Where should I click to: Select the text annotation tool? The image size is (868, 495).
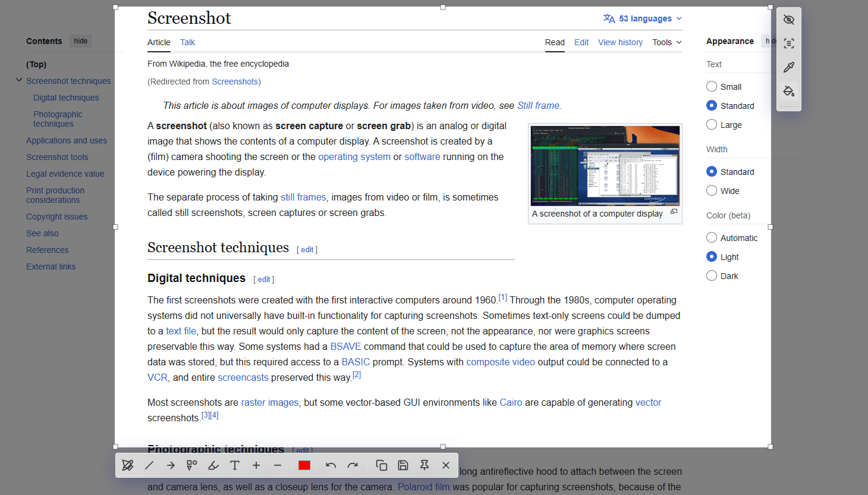[235, 465]
